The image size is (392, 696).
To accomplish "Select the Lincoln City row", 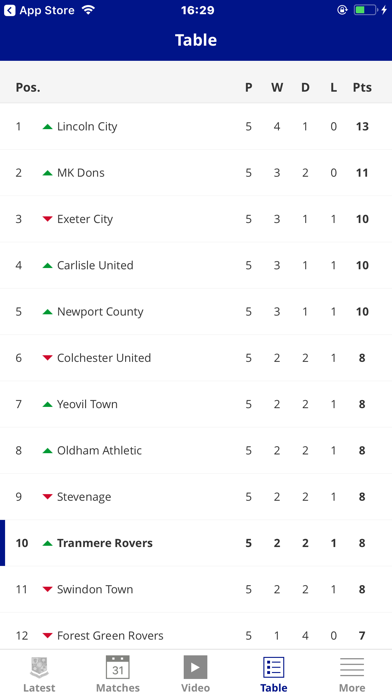I will click(196, 127).
